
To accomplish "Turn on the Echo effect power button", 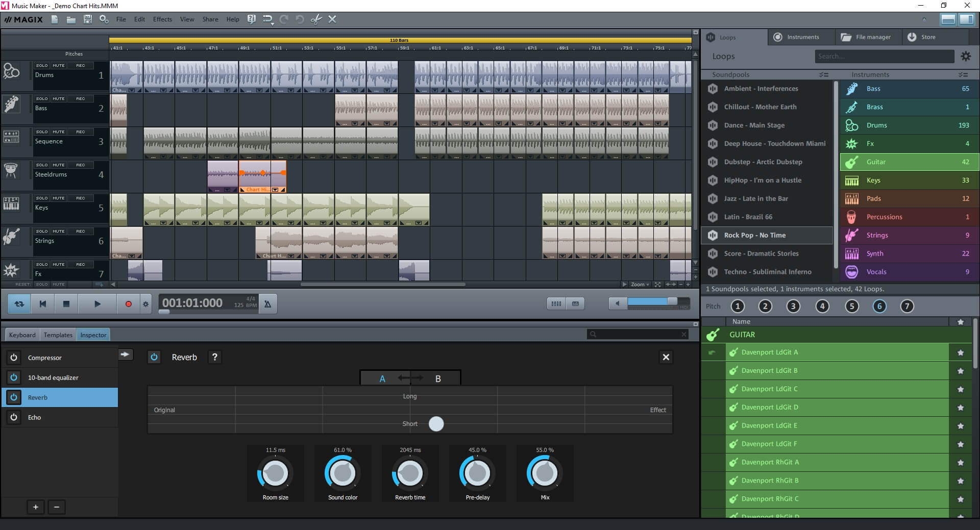I will click(x=14, y=417).
